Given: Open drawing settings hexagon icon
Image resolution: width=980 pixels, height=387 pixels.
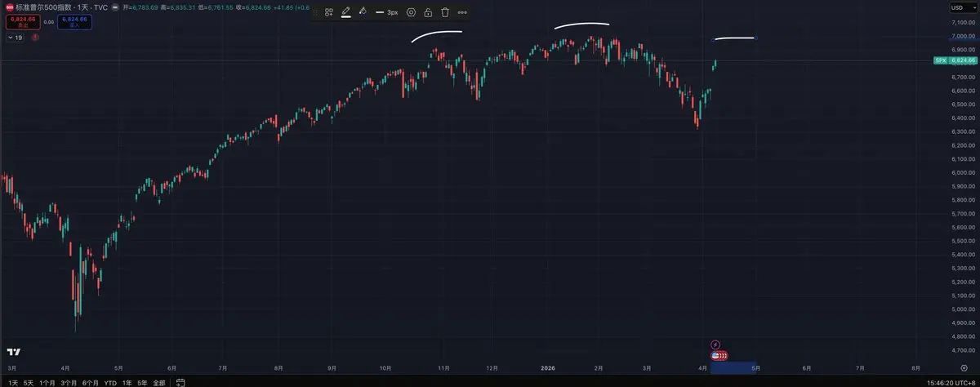Looking at the screenshot, I should (411, 12).
